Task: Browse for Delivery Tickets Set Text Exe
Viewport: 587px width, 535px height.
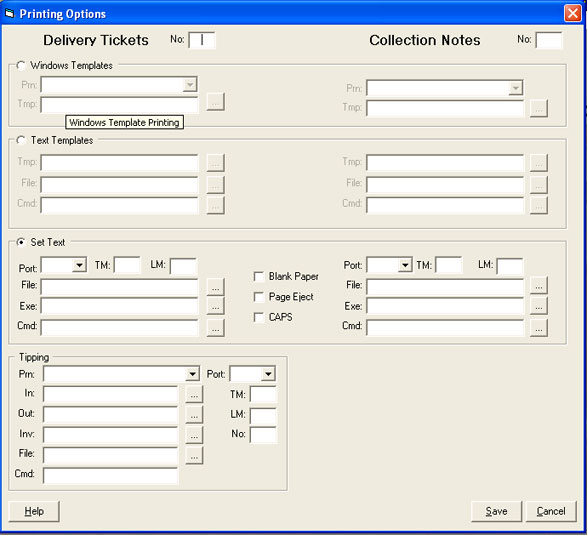Action: [x=215, y=307]
